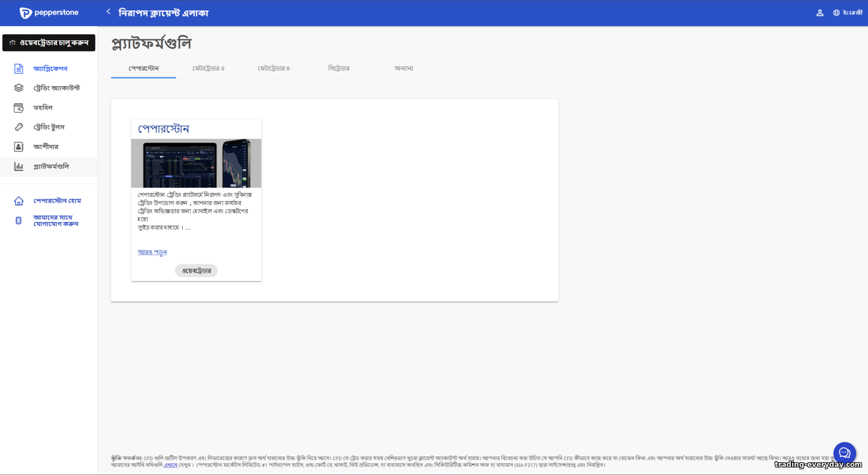
Task: Click the ওয়েবট্রেডার button on card
Action: pos(196,271)
